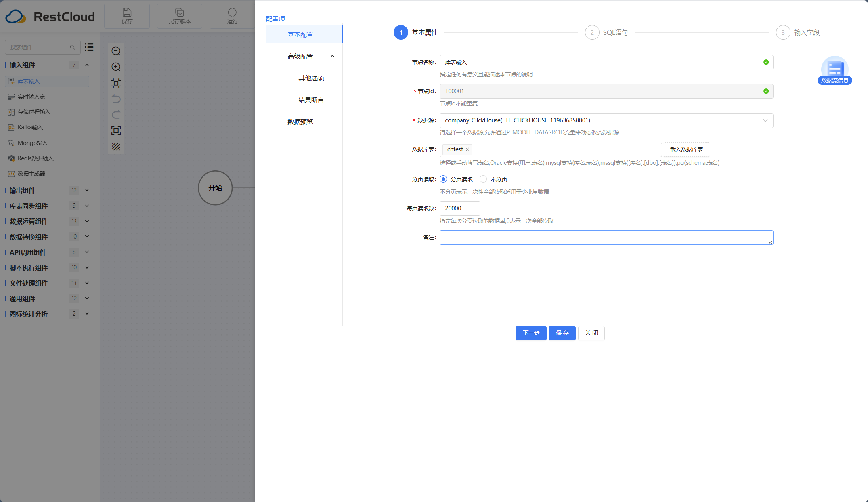
Task: Expand the 图标统计分析 group
Action: click(87, 314)
